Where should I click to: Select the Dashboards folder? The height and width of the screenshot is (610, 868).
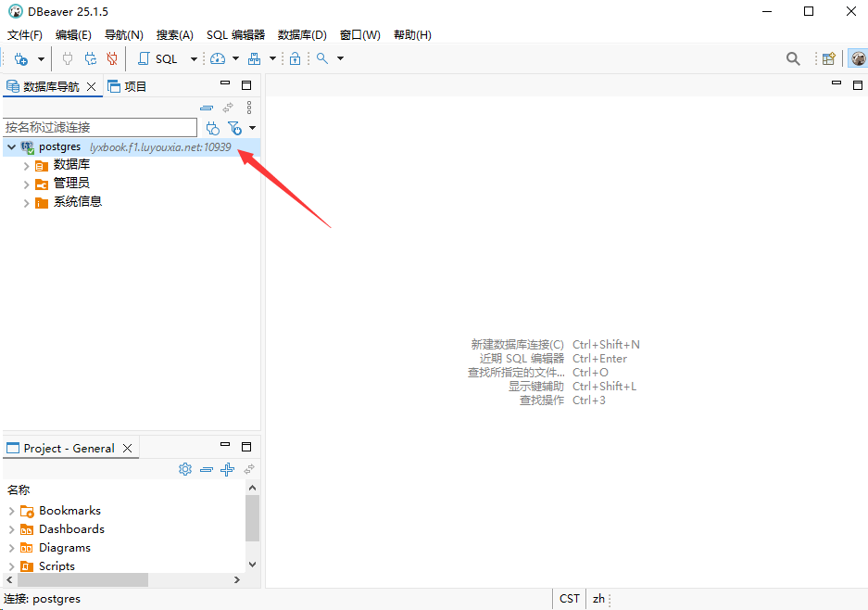click(71, 529)
